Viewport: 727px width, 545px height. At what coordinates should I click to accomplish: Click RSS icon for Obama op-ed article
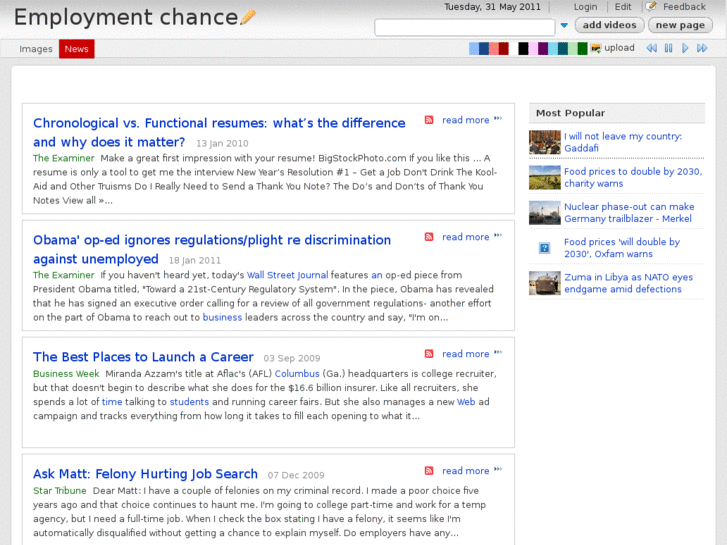click(x=429, y=237)
